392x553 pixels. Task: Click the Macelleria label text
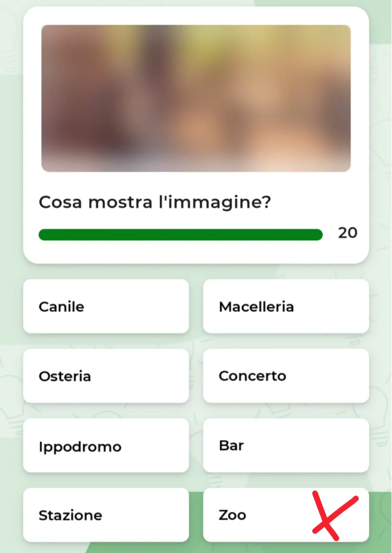point(256,307)
